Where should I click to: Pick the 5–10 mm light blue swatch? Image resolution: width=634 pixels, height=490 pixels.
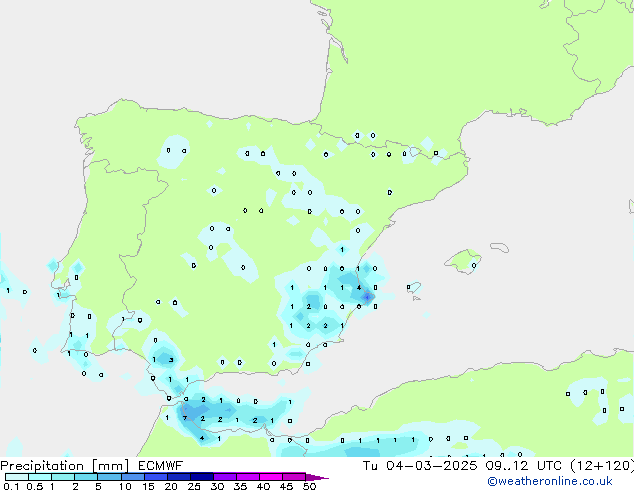tap(109, 477)
